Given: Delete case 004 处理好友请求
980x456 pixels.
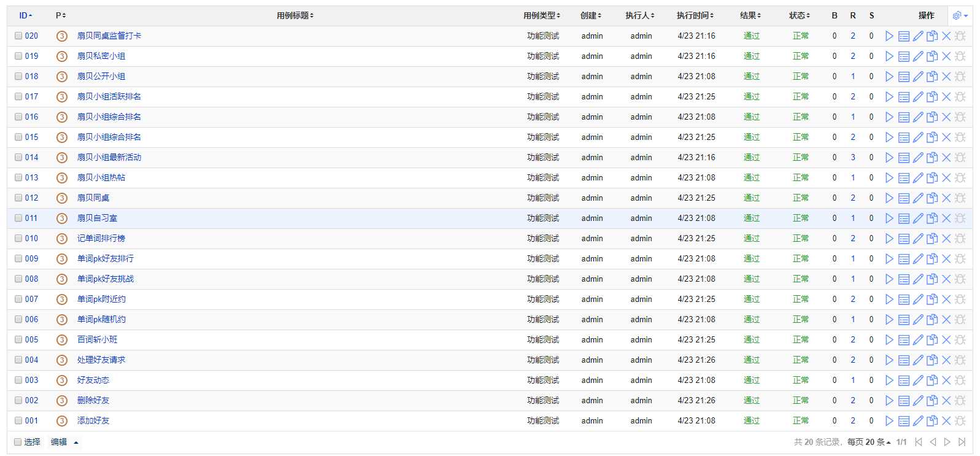Looking at the screenshot, I should point(946,360).
